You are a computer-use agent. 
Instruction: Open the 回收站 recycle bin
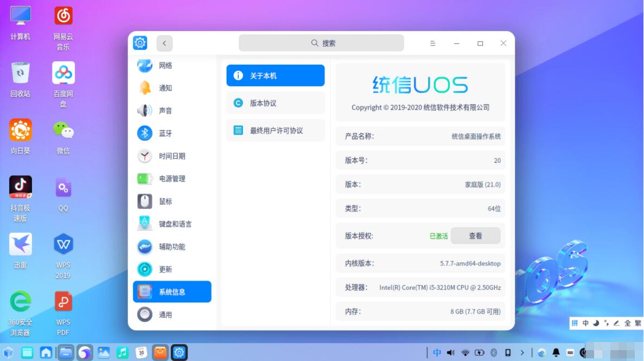(20, 80)
